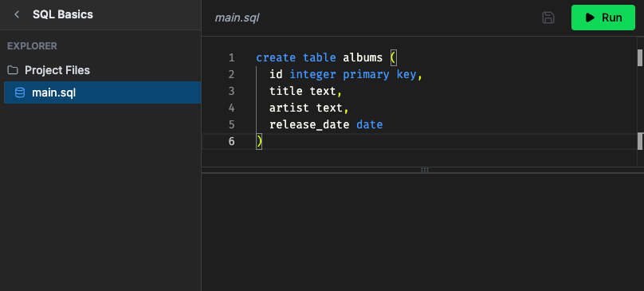Click the save disk icon
644x291 pixels.
[x=548, y=18]
